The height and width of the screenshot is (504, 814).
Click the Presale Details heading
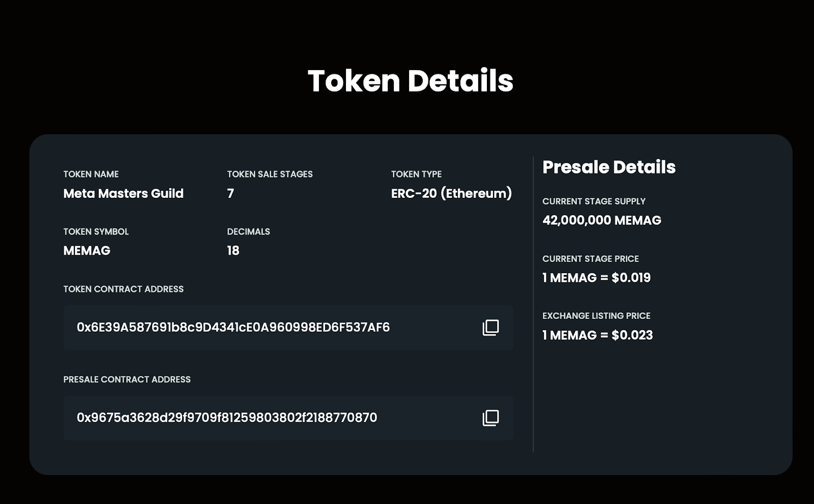pyautogui.click(x=609, y=167)
